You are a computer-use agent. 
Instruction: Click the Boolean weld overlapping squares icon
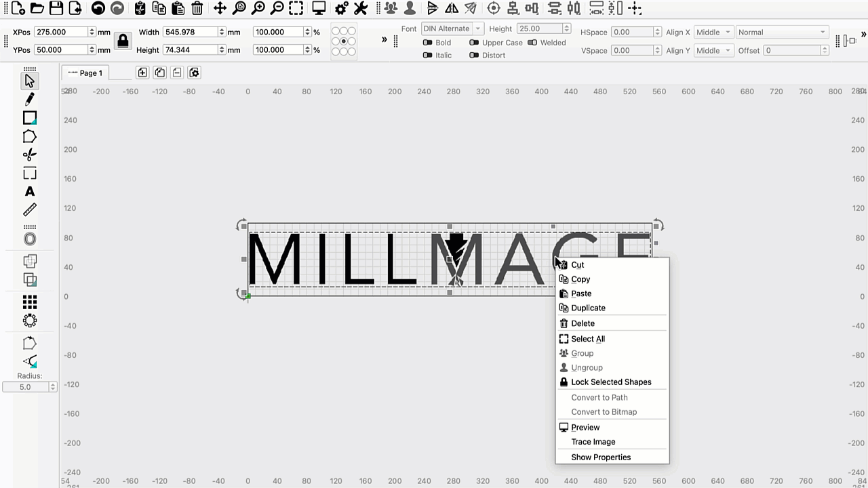[29, 261]
